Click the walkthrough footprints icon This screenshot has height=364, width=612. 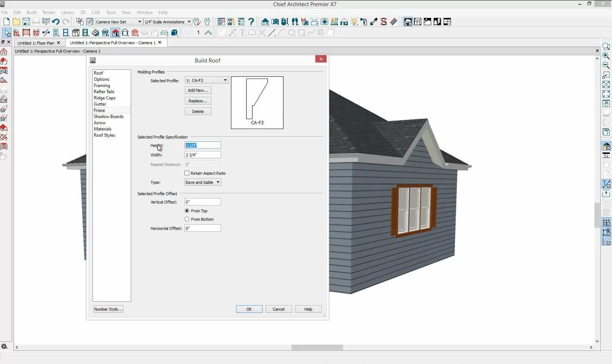click(295, 22)
